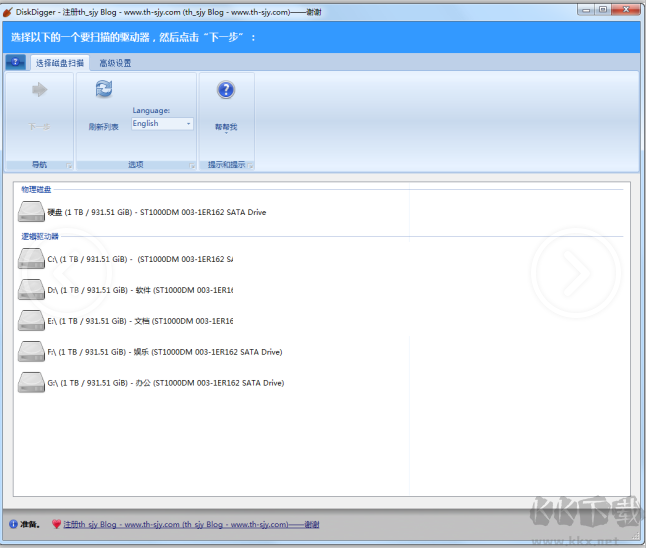This screenshot has width=646, height=548.
Task: Click the DiskDigger logo in title bar
Action: 8,12
